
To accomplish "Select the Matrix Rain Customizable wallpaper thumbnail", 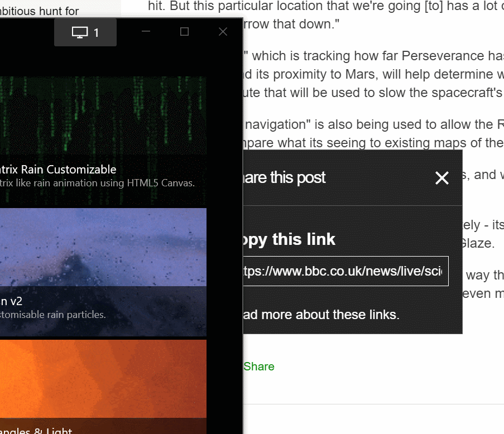I will point(103,141).
